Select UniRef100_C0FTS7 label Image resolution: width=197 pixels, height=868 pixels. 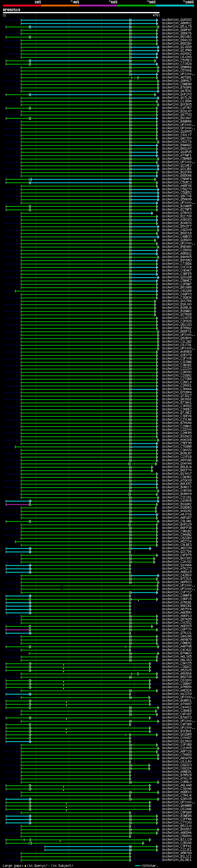[177, 592]
